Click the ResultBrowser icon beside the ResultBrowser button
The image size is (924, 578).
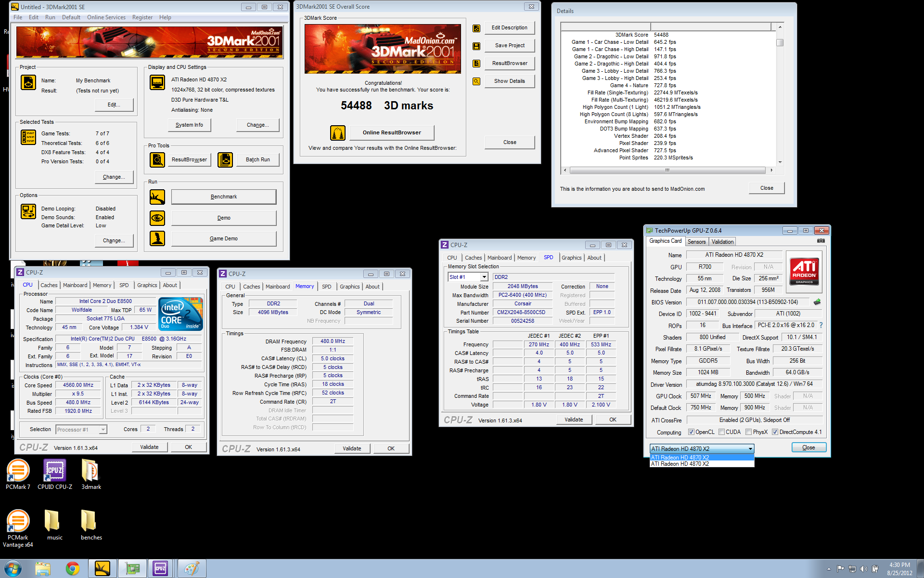[476, 64]
